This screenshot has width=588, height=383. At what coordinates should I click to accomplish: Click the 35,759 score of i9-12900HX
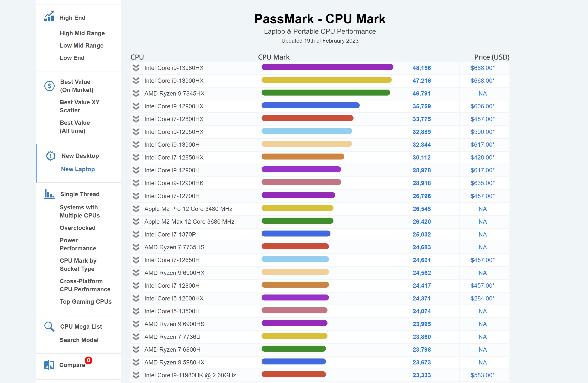click(x=422, y=106)
